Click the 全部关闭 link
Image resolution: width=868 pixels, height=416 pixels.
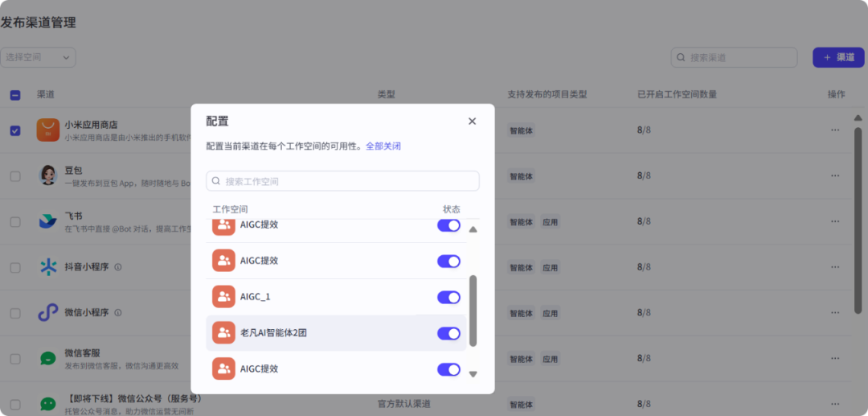(383, 146)
